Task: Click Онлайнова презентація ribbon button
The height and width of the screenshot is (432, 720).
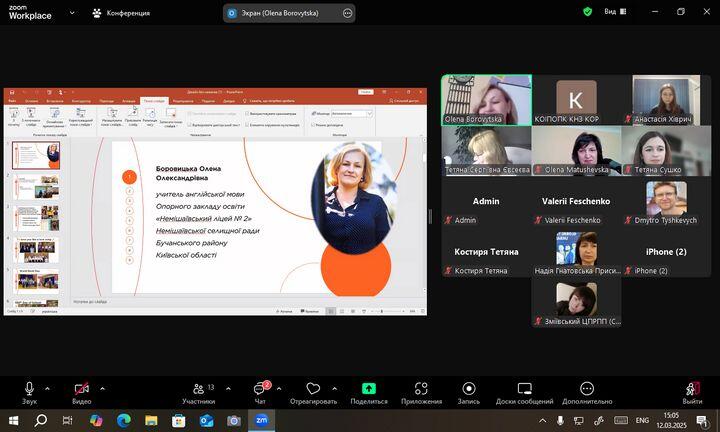Action: (x=55, y=117)
